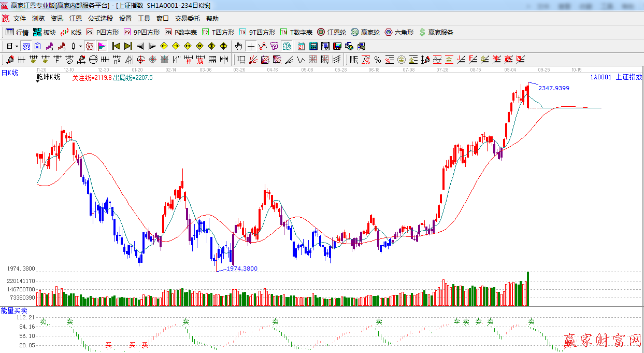Toggle the highlighted map-style button near calendar
The width and height of the screenshot is (644, 353).
tap(286, 46)
